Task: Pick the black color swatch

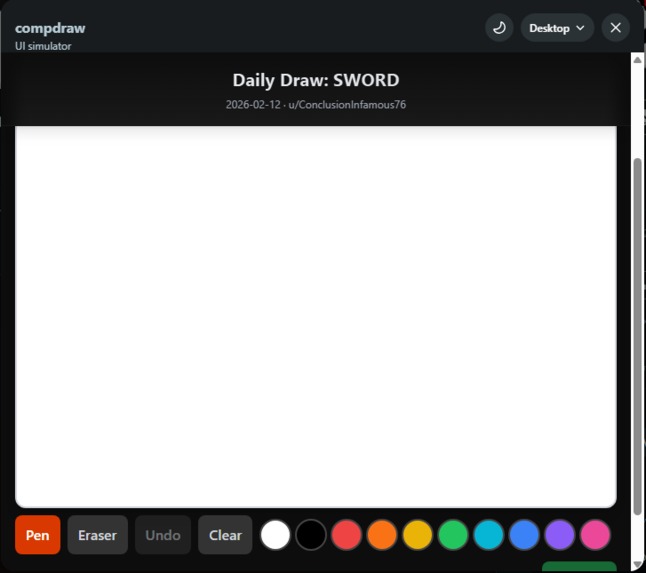Action: pyautogui.click(x=311, y=535)
